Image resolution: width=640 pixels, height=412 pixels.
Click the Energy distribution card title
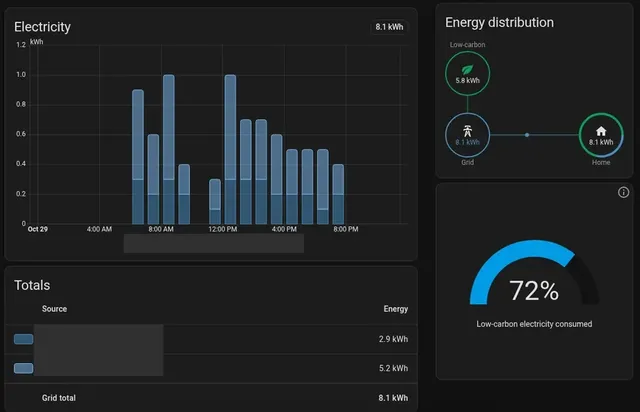pos(499,22)
